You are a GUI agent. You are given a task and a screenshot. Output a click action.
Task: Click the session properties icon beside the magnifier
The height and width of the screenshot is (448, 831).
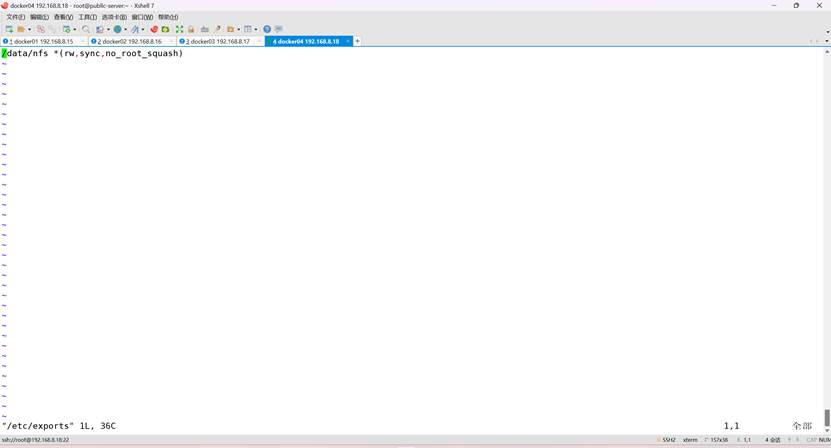tap(100, 29)
